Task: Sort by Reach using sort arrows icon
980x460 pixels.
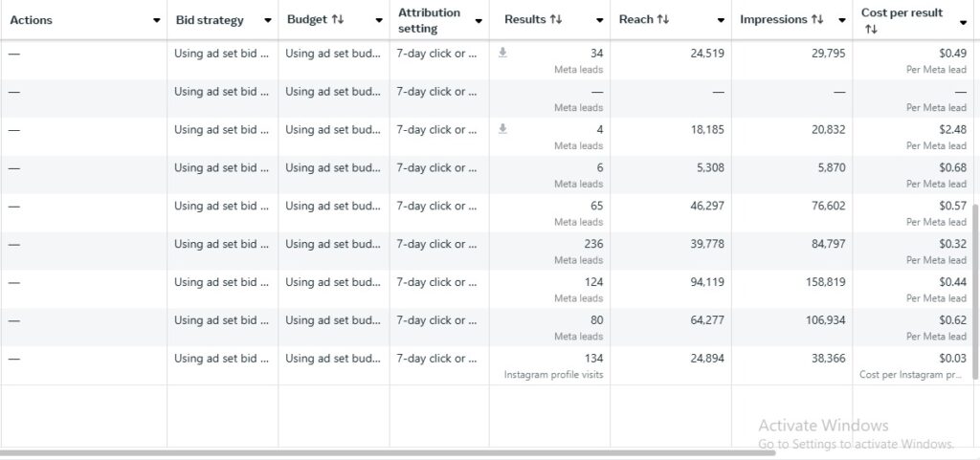Action: 664,20
